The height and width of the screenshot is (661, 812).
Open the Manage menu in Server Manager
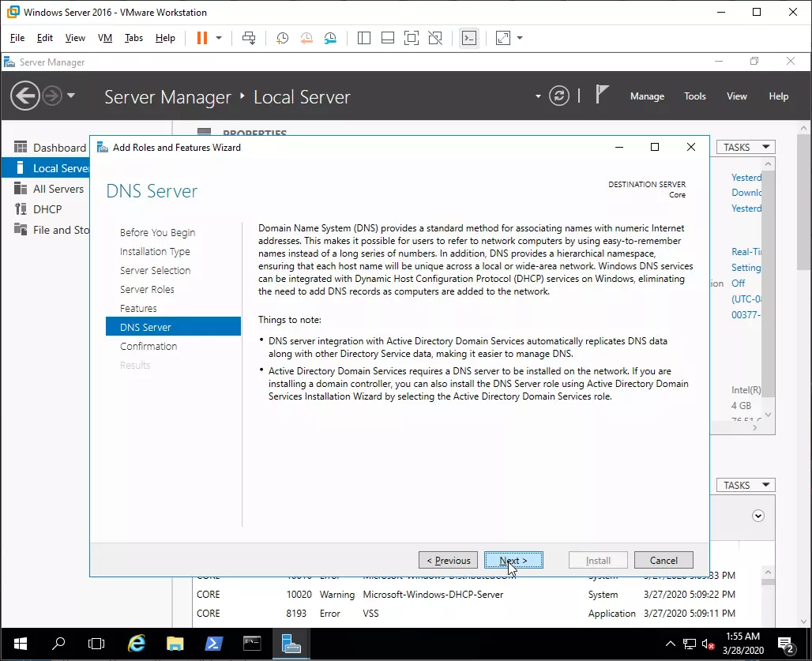[x=647, y=96]
